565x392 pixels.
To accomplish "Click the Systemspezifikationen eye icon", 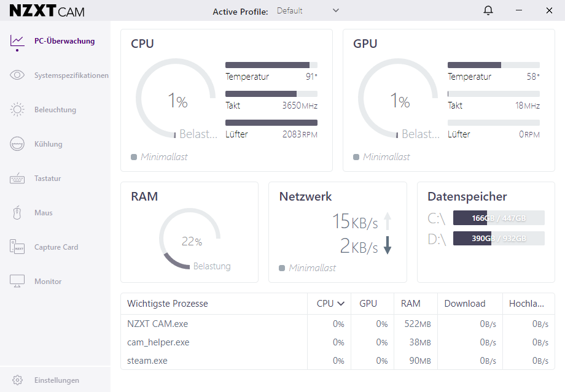I will click(17, 75).
